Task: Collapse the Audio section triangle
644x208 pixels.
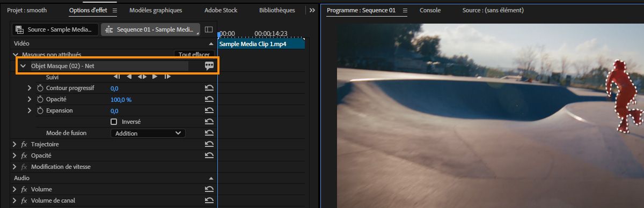Action: 211,178
